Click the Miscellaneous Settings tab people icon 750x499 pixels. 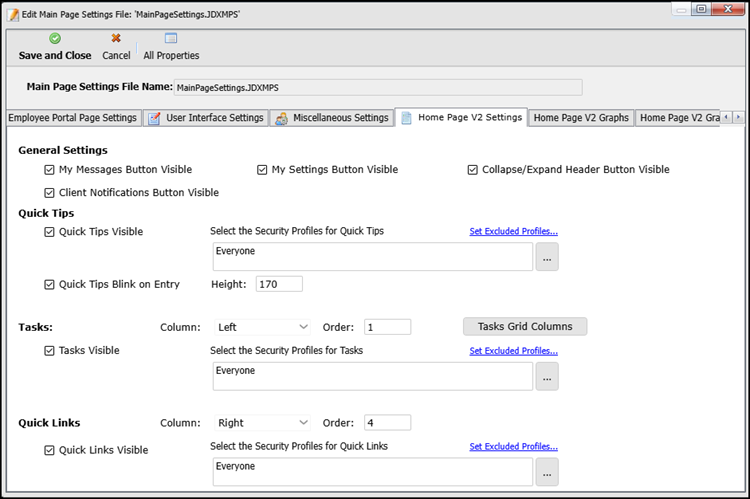281,118
